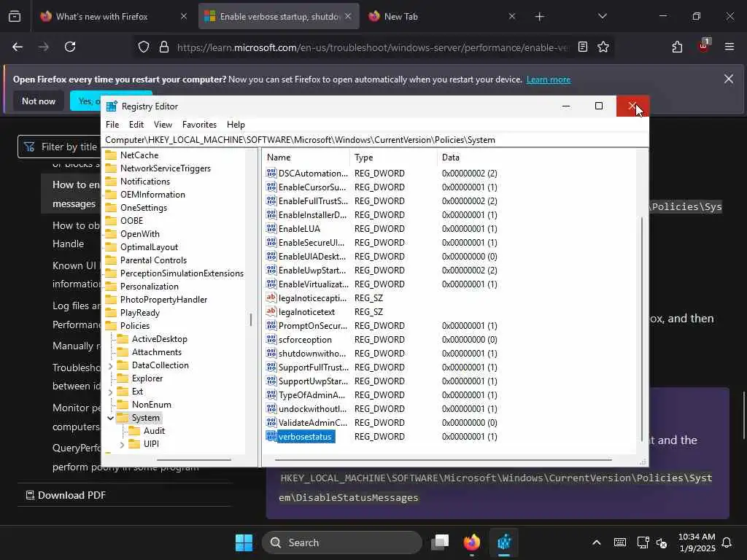Click the verbosestatus value icon
747x560 pixels.
[271, 436]
